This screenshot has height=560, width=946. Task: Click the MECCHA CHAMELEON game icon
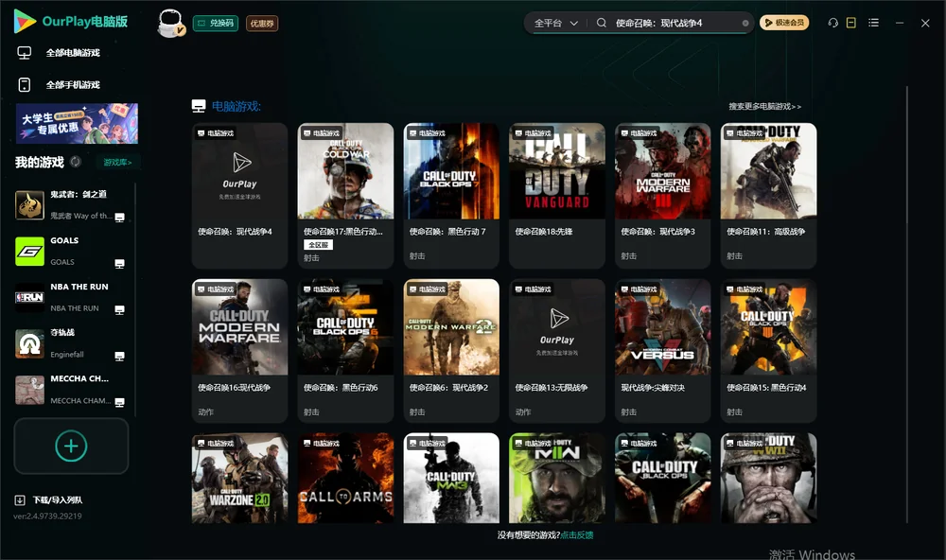pyautogui.click(x=29, y=390)
